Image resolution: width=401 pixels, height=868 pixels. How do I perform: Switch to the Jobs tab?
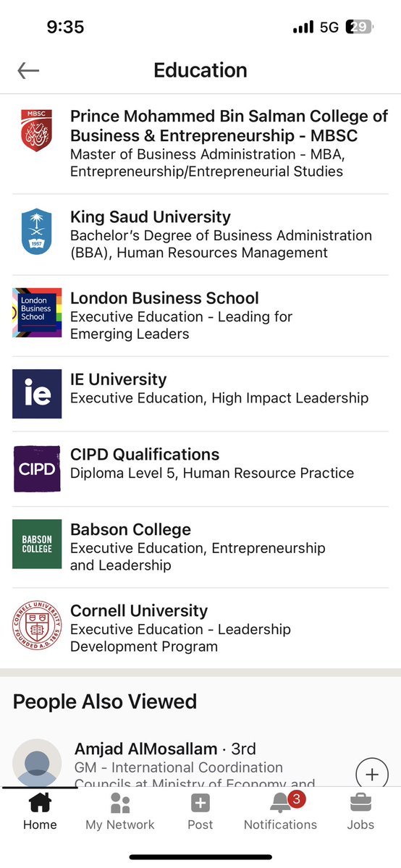coord(360,811)
